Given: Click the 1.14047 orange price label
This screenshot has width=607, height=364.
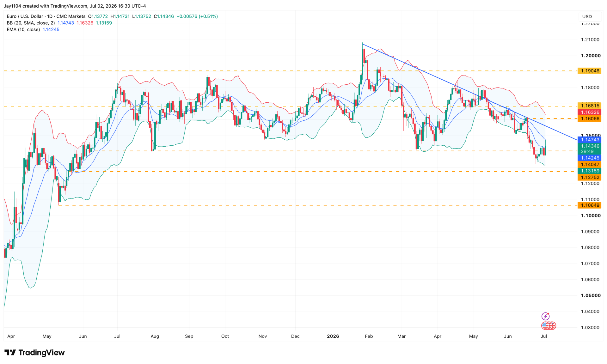Looking at the screenshot, I should (x=590, y=164).
